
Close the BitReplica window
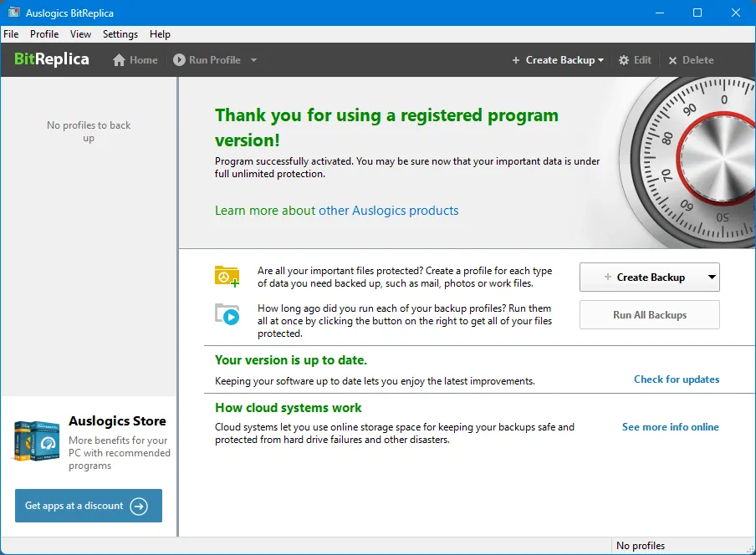pyautogui.click(x=735, y=13)
